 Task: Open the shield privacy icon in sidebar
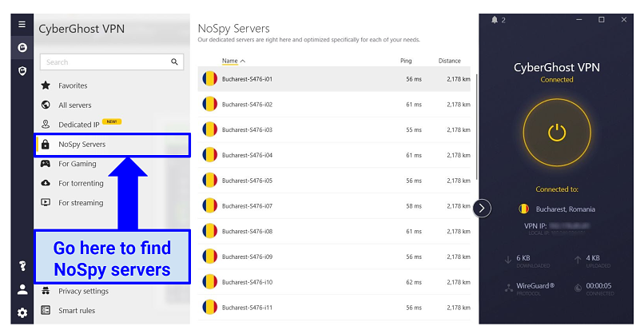22,71
